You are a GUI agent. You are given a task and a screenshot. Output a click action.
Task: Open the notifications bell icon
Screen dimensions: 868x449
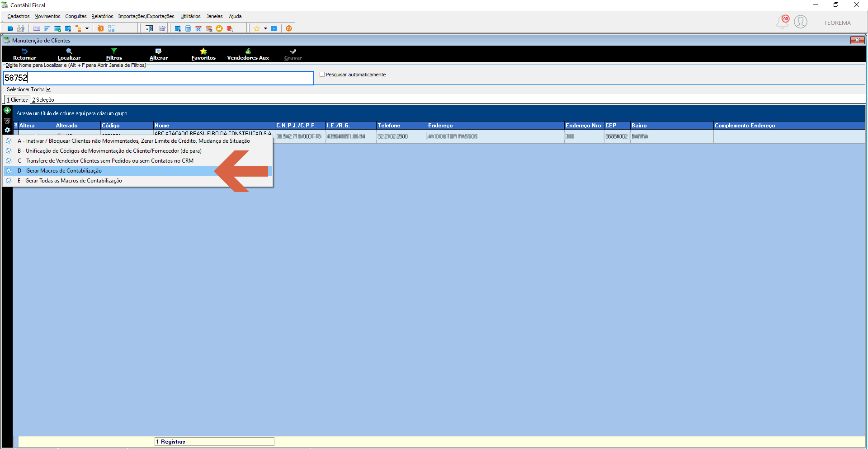[783, 22]
